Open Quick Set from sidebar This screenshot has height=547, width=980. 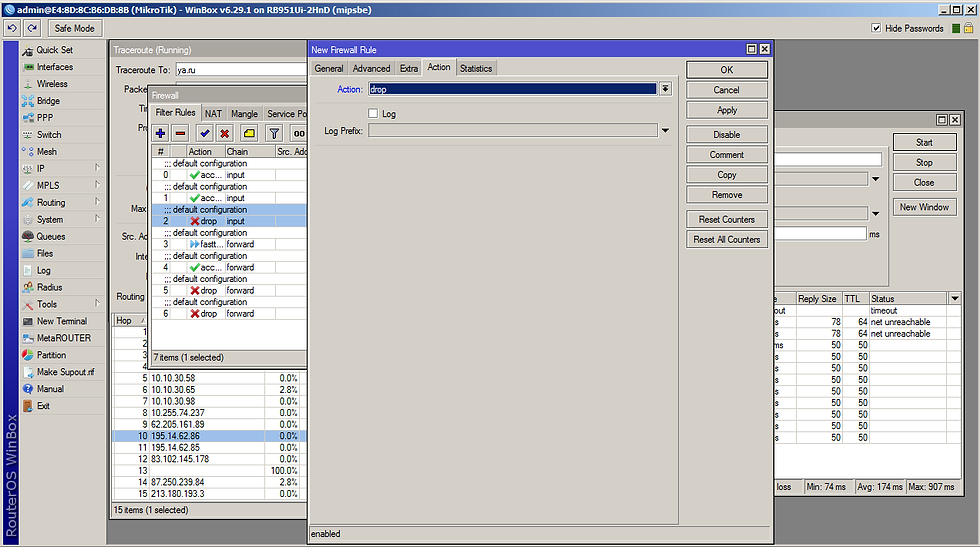pyautogui.click(x=54, y=50)
